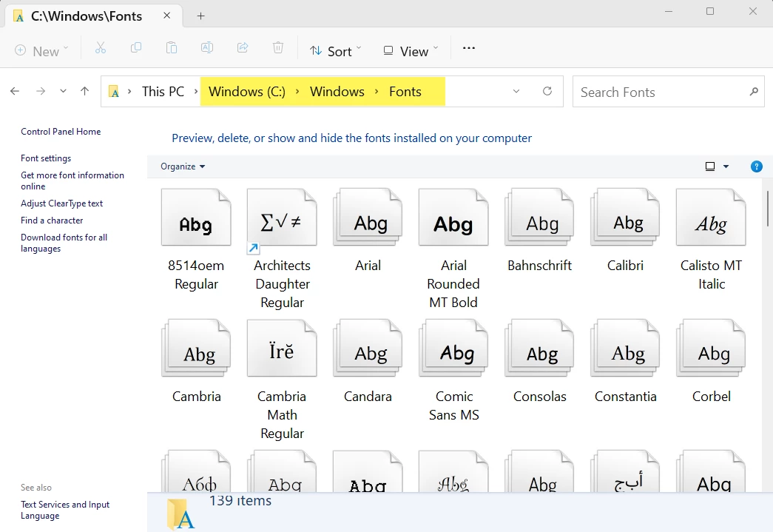Screen dimensions: 773x532
Task: Open Adjust ClearType text link
Action: pos(61,203)
